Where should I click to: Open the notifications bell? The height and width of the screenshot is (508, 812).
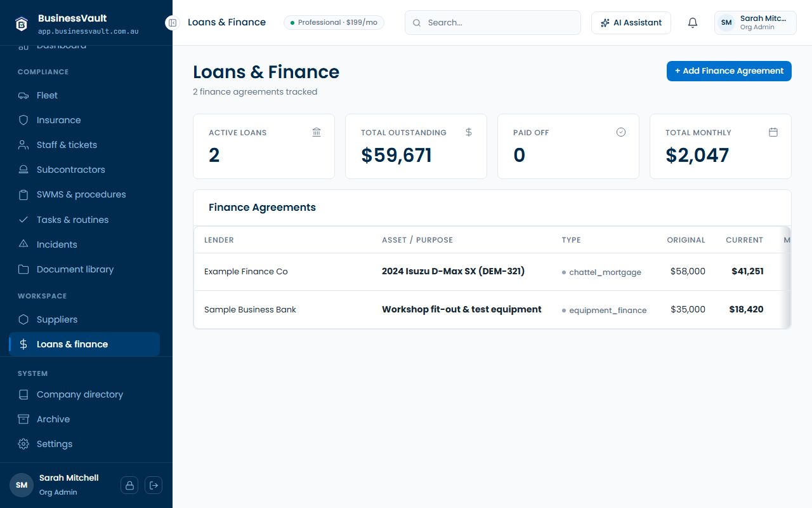click(693, 23)
